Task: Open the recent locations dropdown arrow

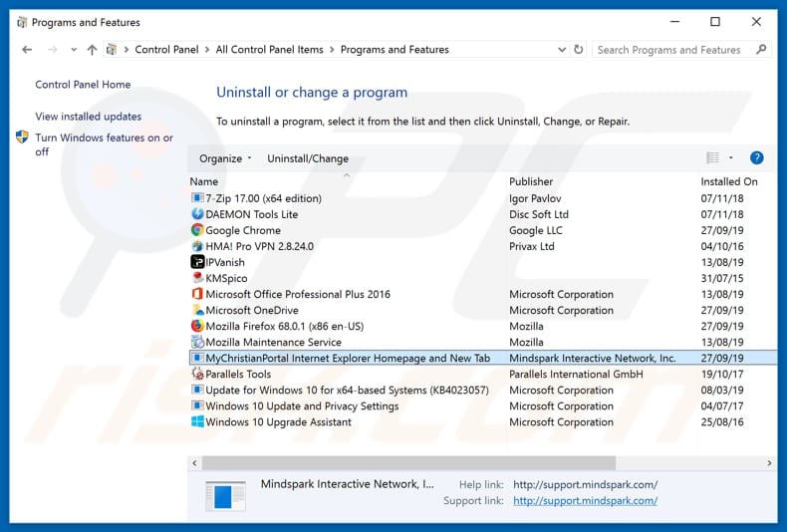Action: pyautogui.click(x=74, y=50)
